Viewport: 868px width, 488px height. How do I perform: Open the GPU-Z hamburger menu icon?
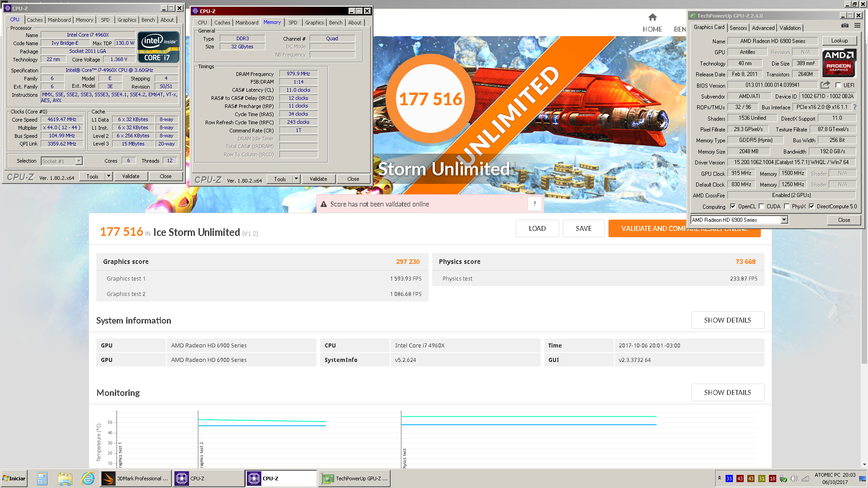coord(857,26)
